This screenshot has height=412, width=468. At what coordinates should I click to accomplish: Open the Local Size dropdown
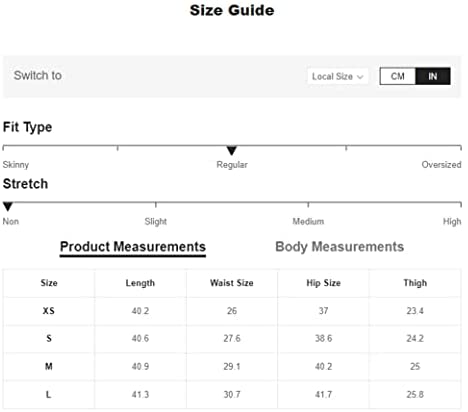pyautogui.click(x=337, y=76)
